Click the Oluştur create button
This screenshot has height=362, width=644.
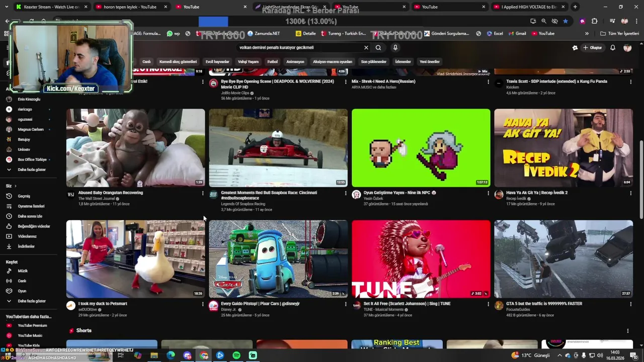coord(592,48)
